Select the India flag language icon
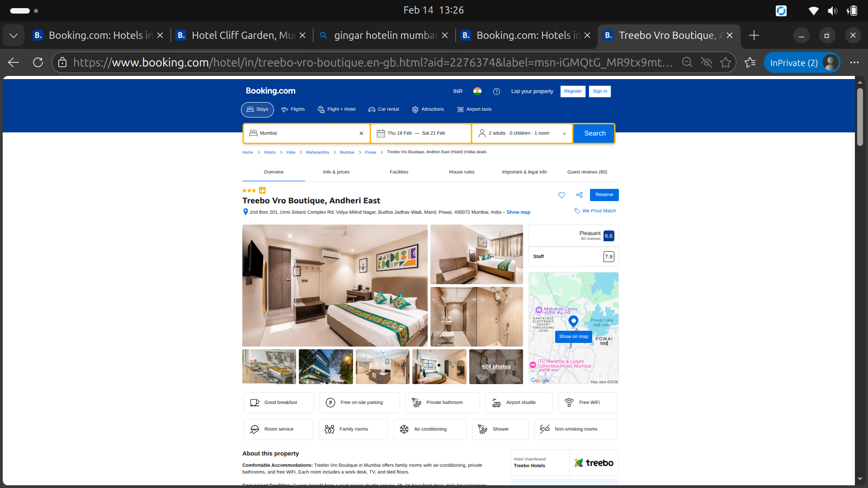Image resolution: width=868 pixels, height=488 pixels. (x=477, y=91)
